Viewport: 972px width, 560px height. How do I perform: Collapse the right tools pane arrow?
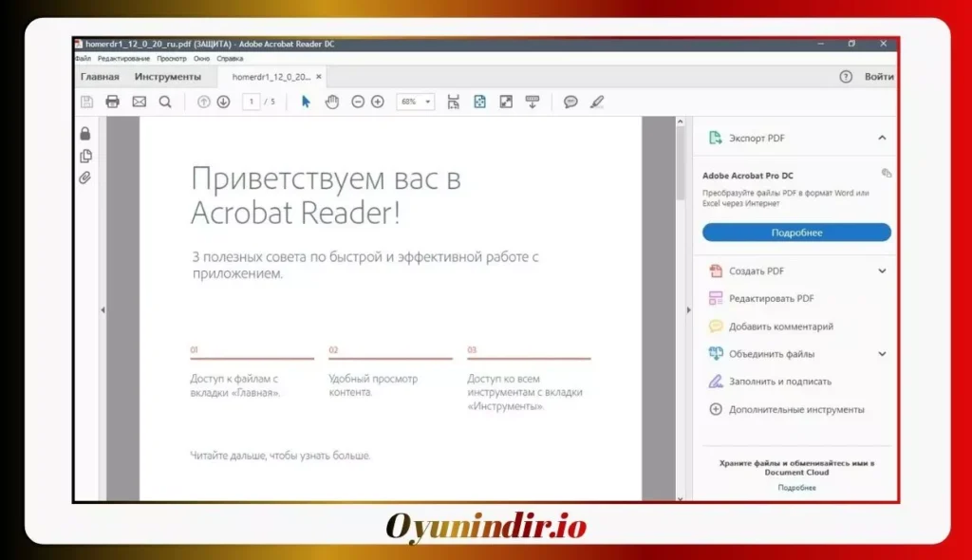tap(688, 309)
